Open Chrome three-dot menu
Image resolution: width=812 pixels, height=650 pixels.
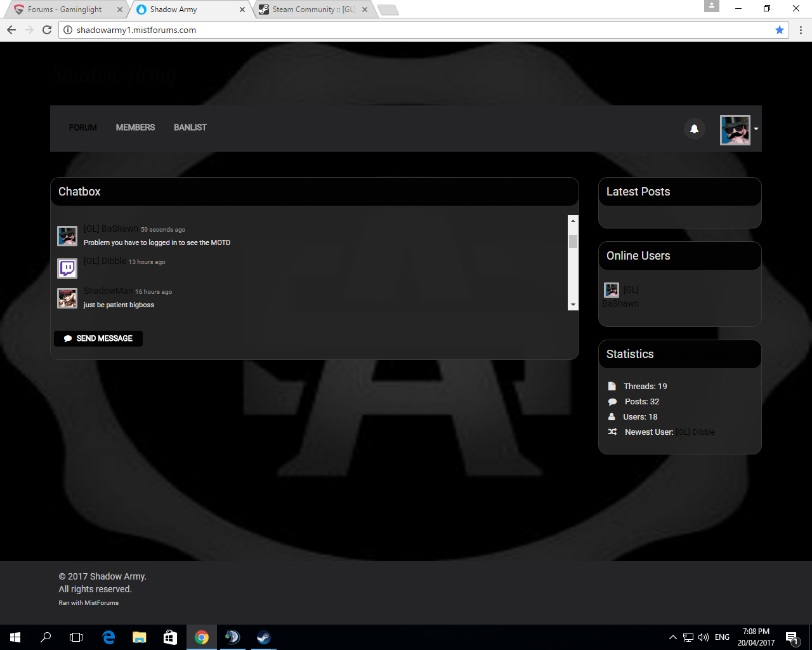[x=801, y=30]
